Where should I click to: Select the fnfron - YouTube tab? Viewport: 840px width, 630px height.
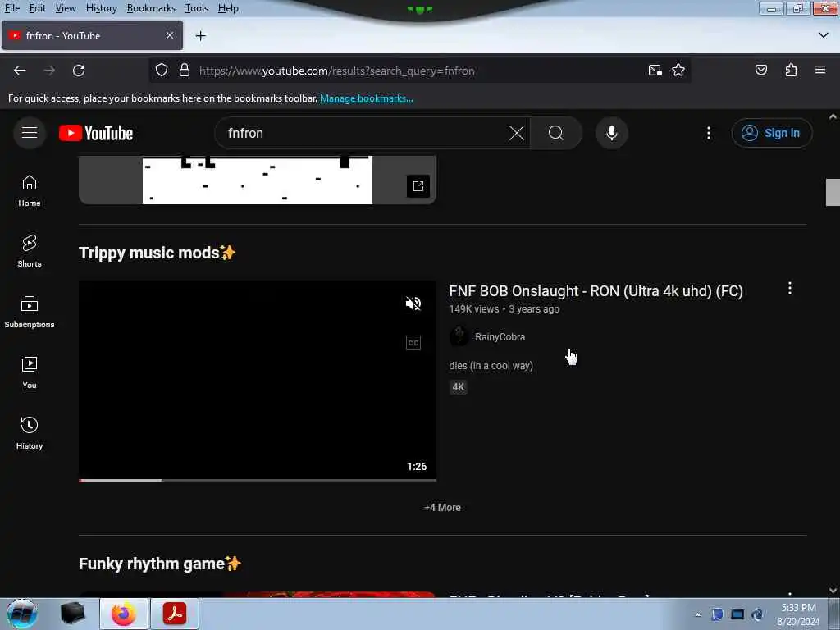[x=92, y=35]
